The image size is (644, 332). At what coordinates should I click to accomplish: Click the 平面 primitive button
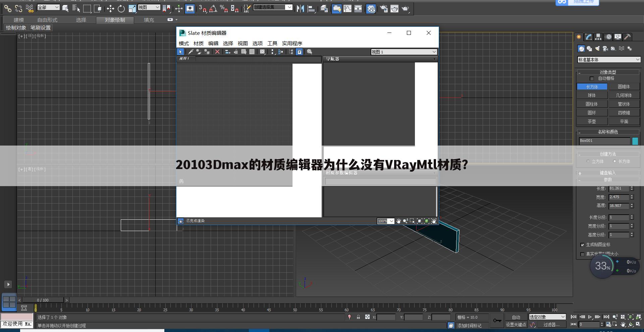point(624,121)
